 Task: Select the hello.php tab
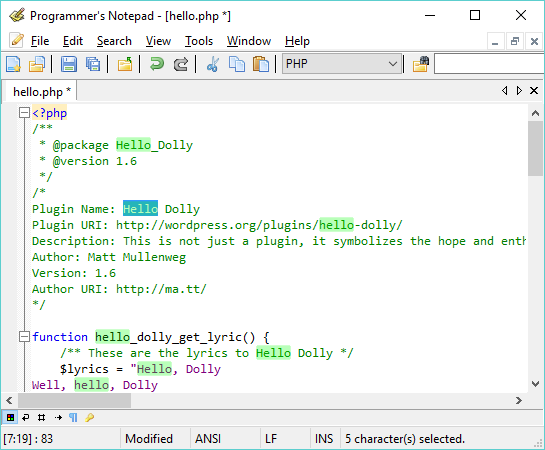click(42, 92)
